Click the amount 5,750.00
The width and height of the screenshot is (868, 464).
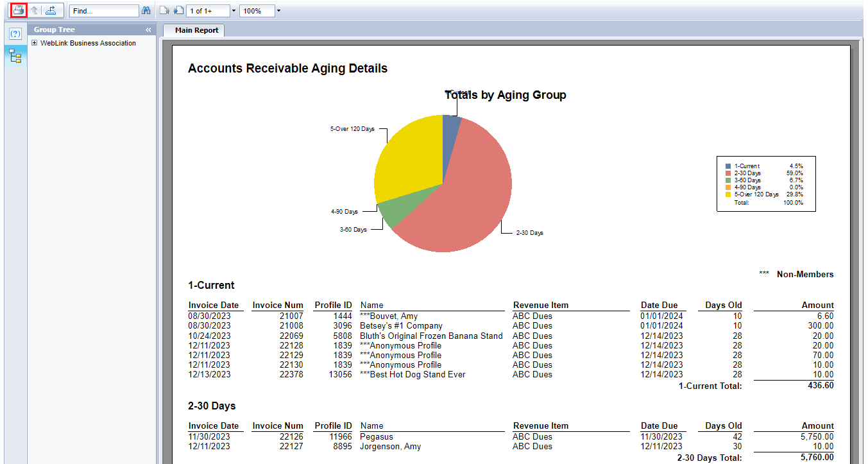pyautogui.click(x=817, y=436)
